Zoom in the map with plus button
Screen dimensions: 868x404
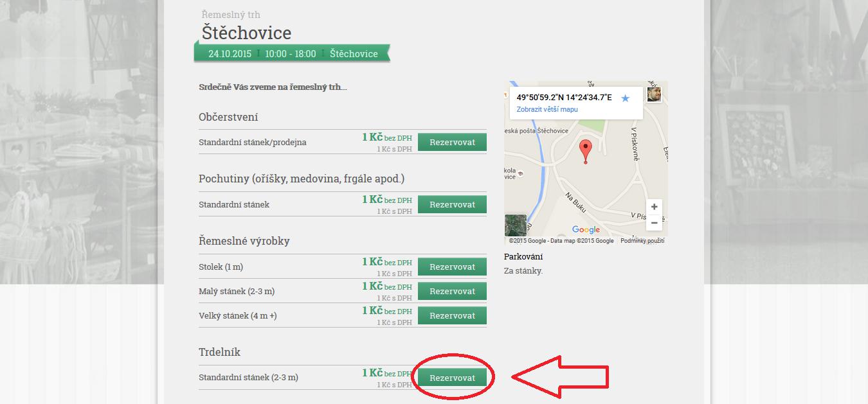click(x=654, y=207)
